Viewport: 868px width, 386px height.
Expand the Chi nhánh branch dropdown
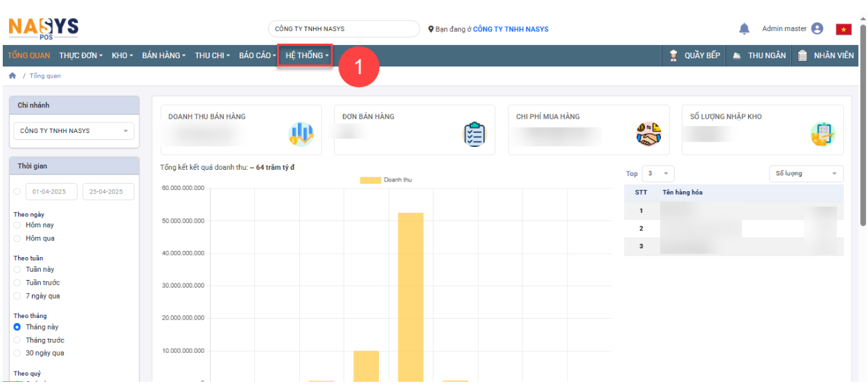pyautogui.click(x=74, y=131)
